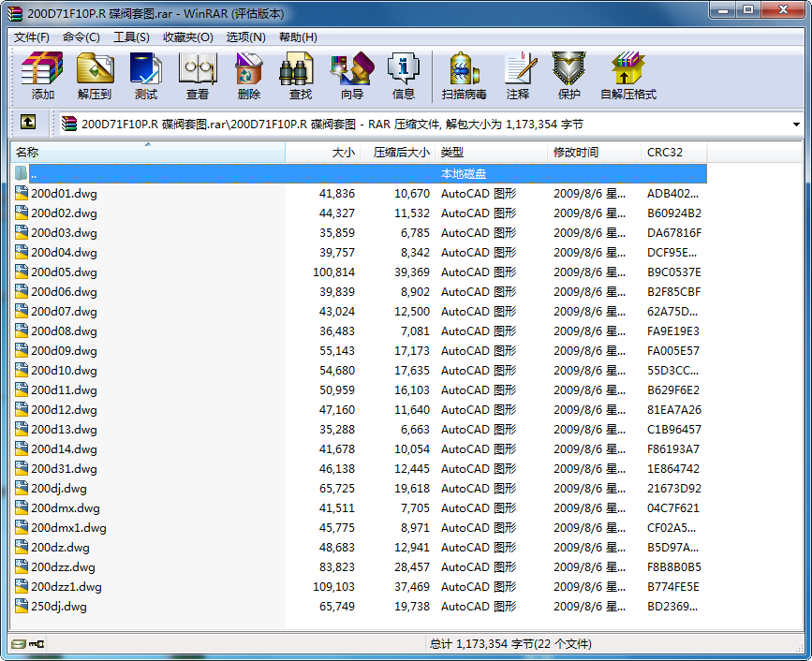Open the File (文件) menu
This screenshot has height=661, width=812.
(32, 37)
